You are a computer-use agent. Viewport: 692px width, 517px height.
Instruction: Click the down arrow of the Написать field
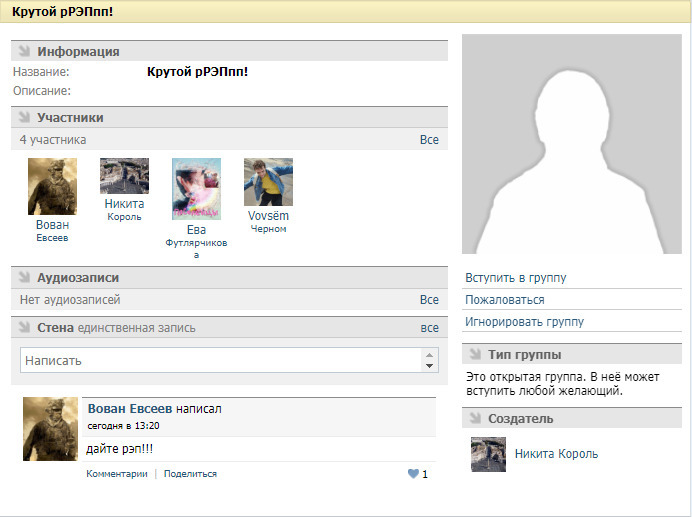point(429,366)
